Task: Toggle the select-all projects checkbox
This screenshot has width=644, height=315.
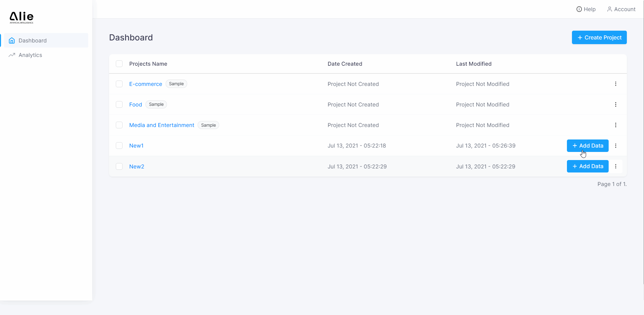Action: tap(119, 64)
